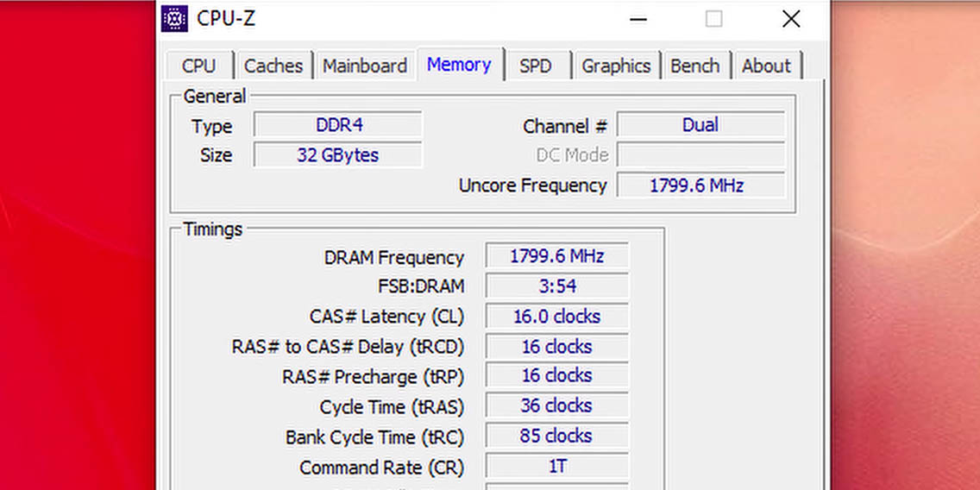The width and height of the screenshot is (980, 490).
Task: Click the Command Rate 1T value
Action: coord(557,466)
